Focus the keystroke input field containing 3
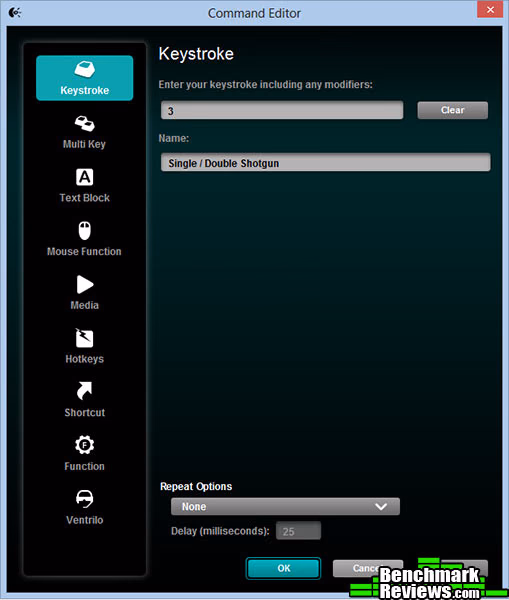This screenshot has height=600, width=509. click(282, 111)
